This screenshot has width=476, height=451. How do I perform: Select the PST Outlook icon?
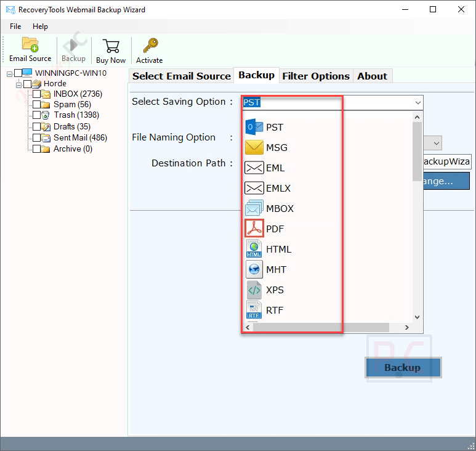254,127
